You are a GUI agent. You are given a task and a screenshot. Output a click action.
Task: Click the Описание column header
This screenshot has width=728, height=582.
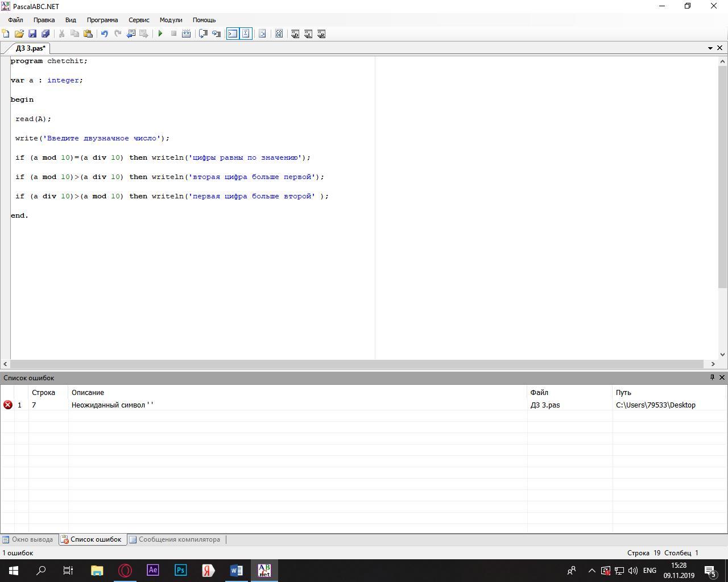(88, 392)
